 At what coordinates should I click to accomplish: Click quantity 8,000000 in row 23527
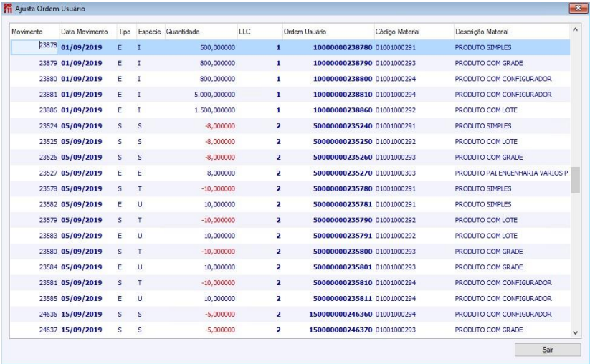point(221,173)
